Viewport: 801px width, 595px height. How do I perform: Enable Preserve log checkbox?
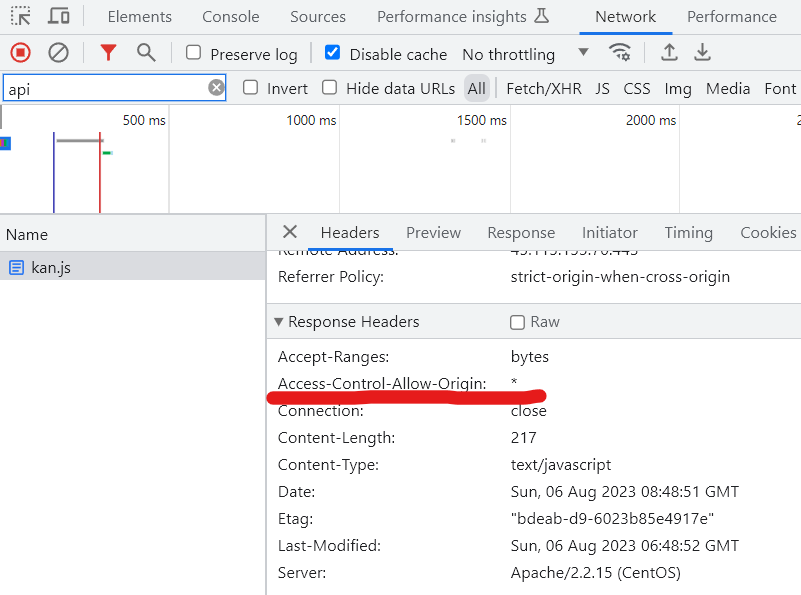click(193, 53)
